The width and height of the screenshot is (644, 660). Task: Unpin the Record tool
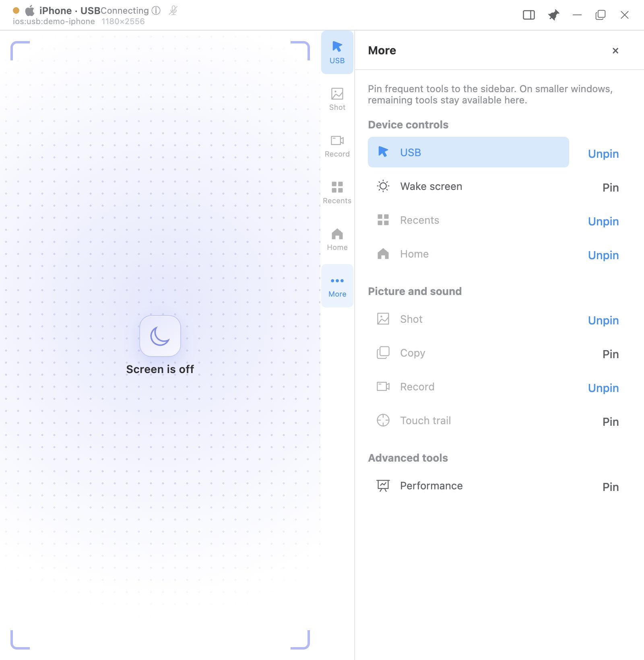[603, 388]
